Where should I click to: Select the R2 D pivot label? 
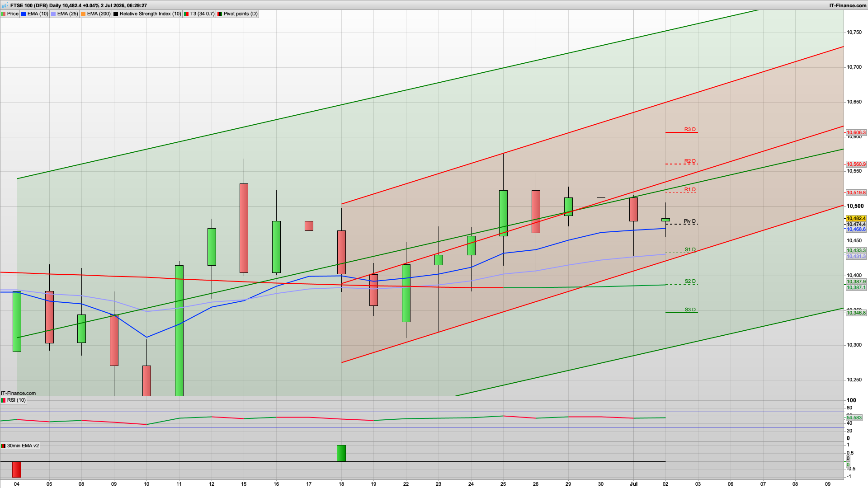690,161
